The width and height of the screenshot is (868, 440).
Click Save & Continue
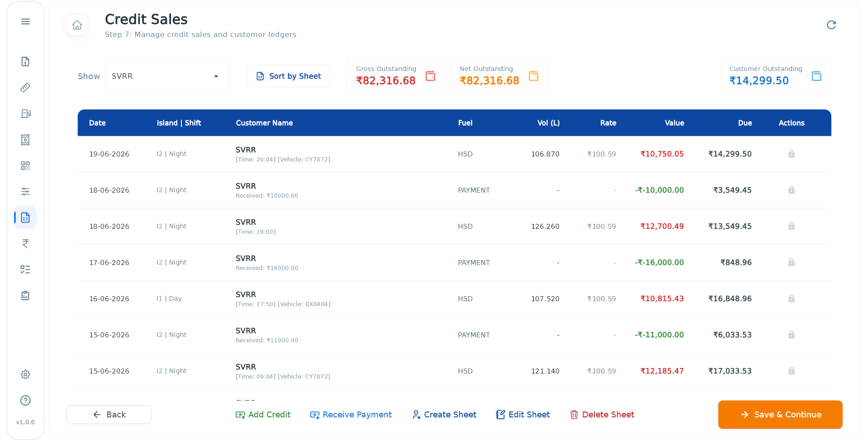tap(780, 415)
